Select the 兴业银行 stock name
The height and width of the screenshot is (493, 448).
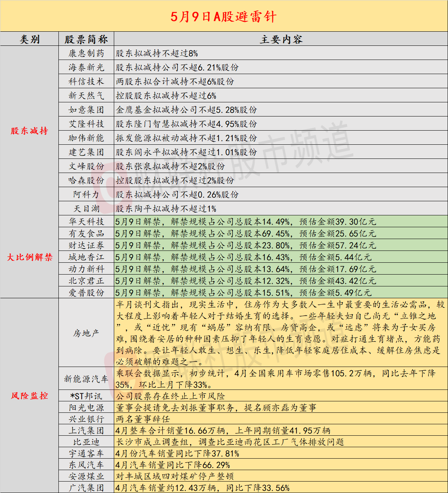86,419
